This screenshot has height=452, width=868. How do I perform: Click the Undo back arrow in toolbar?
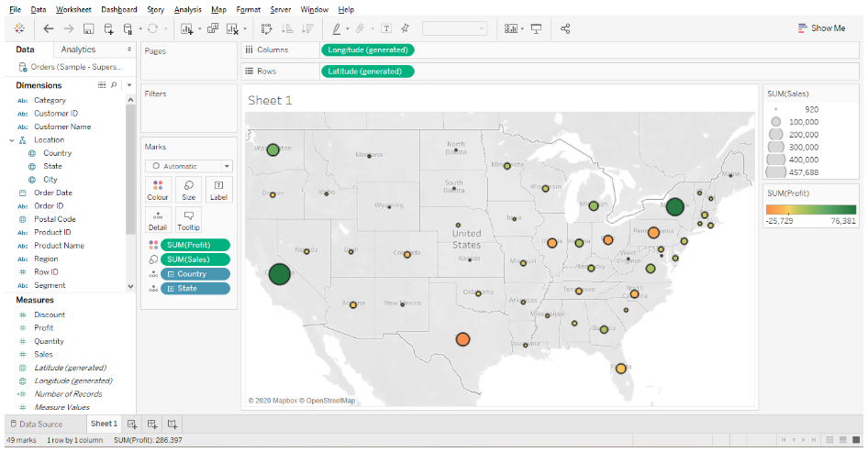pos(48,28)
